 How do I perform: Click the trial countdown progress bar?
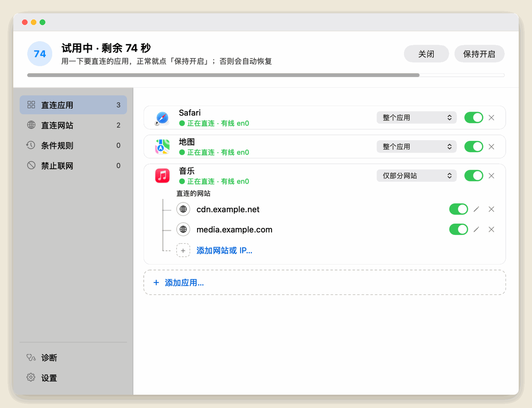coord(266,75)
